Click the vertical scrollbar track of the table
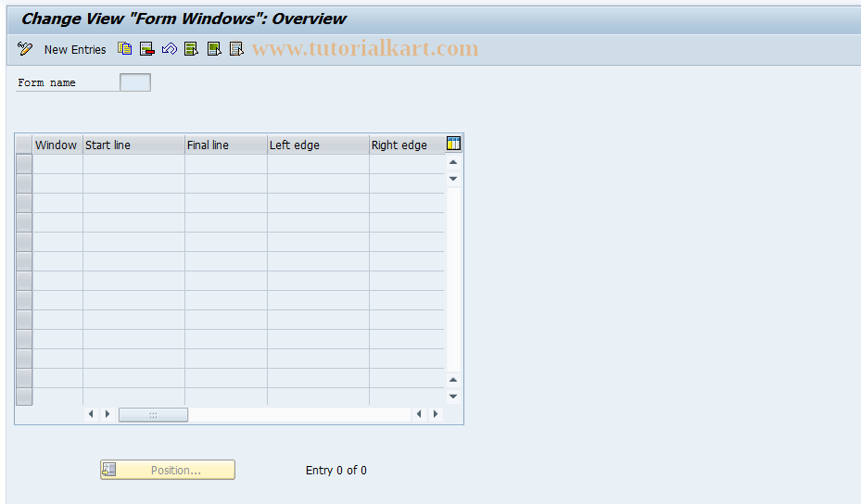This screenshot has height=504, width=861. (x=453, y=280)
